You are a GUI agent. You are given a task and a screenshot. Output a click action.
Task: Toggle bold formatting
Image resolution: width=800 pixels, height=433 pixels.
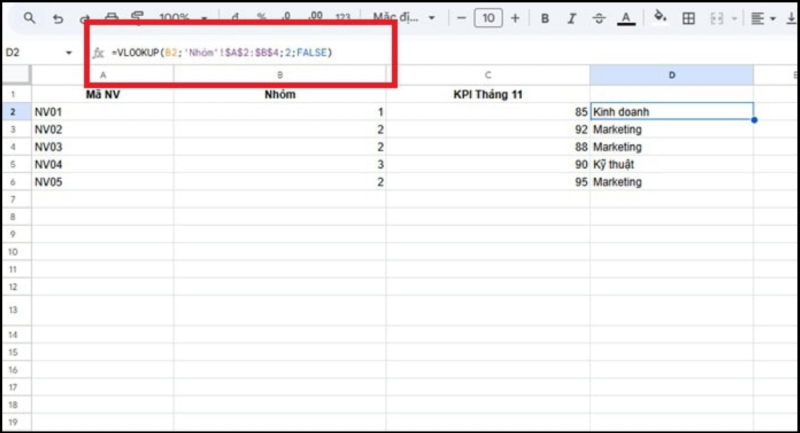[545, 18]
